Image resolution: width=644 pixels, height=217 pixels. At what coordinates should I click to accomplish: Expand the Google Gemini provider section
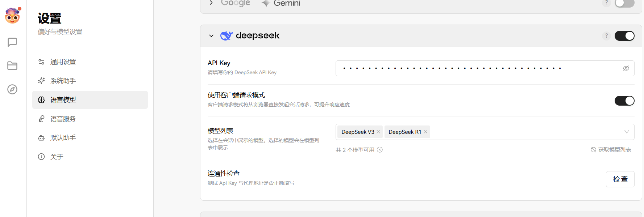coord(211,3)
